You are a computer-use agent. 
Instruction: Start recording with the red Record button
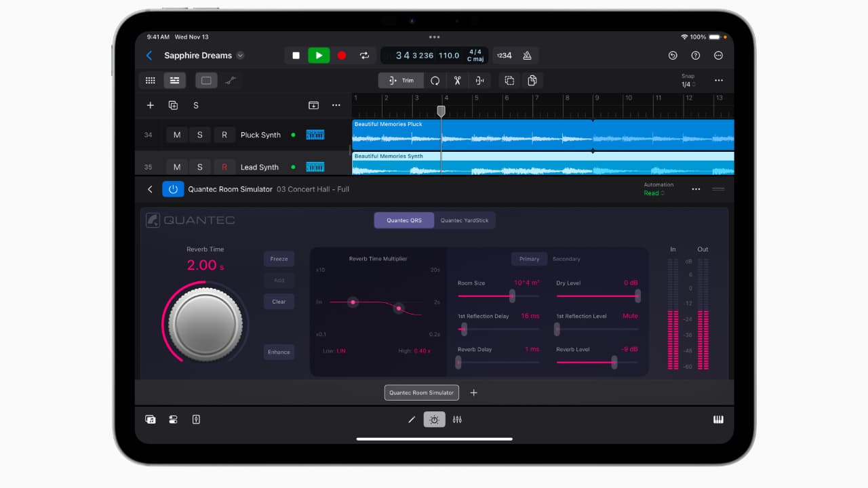pos(342,56)
